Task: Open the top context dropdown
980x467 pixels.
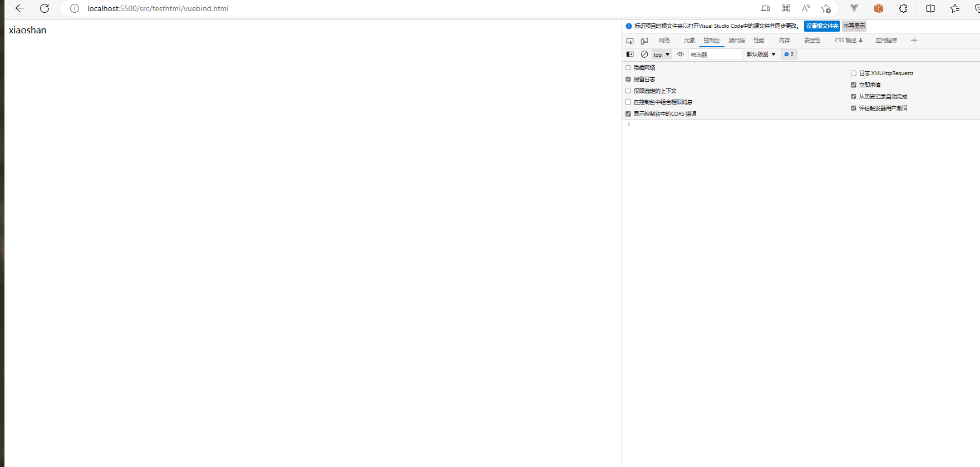Action: point(661,54)
